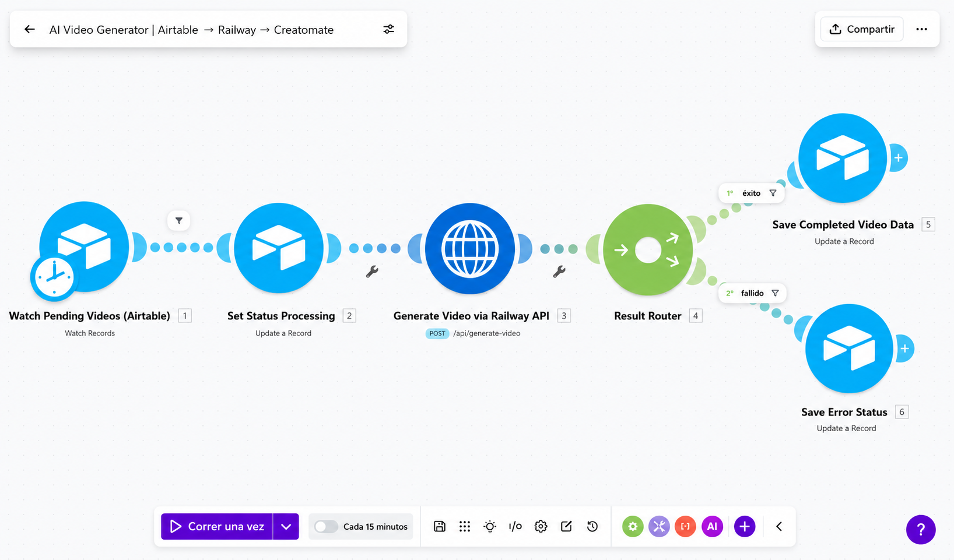Viewport: 954px width, 560px height.
Task: Open scenario settings gear icon in toolbar
Action: pos(541,526)
